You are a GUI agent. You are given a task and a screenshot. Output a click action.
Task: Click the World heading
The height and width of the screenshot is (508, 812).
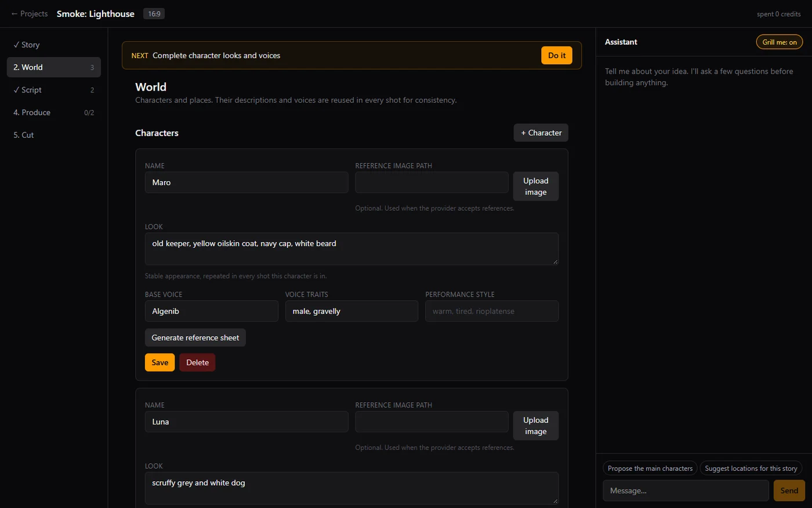point(151,87)
